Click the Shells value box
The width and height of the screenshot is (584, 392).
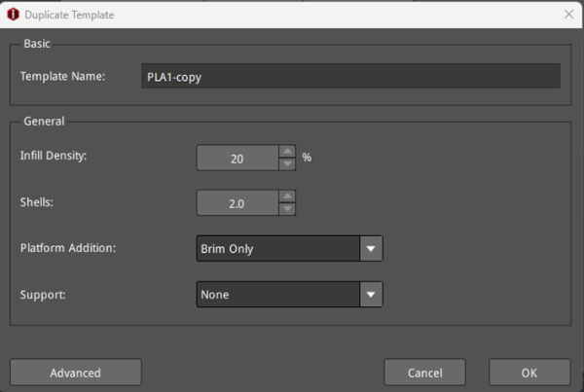[x=237, y=202]
